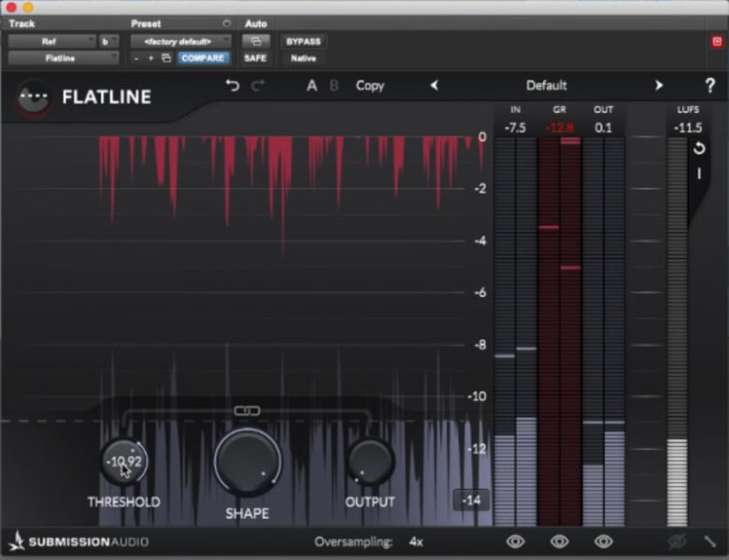Click the Threshold knob showing -10.92
Screen dimensions: 729x560
pos(123,462)
